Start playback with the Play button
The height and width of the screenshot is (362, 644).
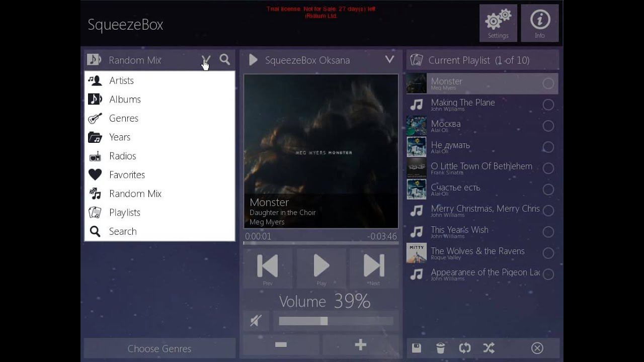coord(321,268)
